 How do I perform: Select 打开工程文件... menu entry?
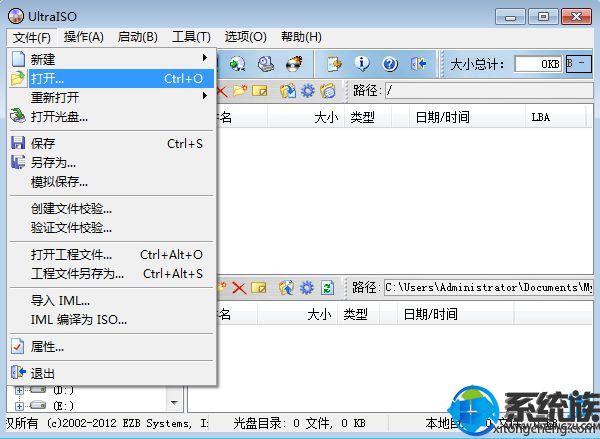112,255
